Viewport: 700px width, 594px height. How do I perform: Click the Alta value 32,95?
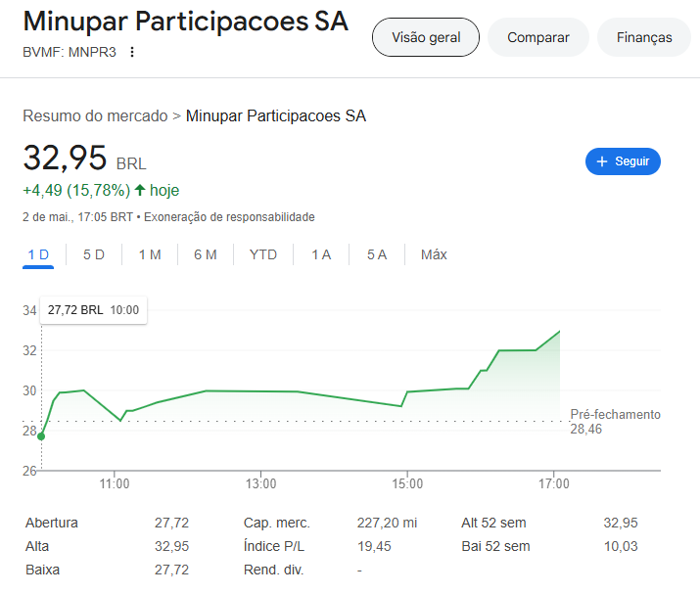pos(172,546)
